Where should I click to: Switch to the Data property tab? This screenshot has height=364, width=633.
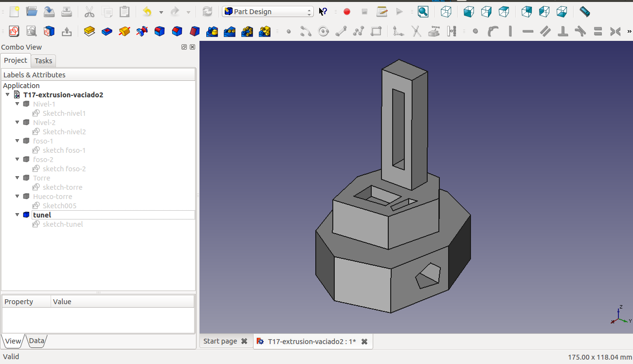pyautogui.click(x=36, y=341)
